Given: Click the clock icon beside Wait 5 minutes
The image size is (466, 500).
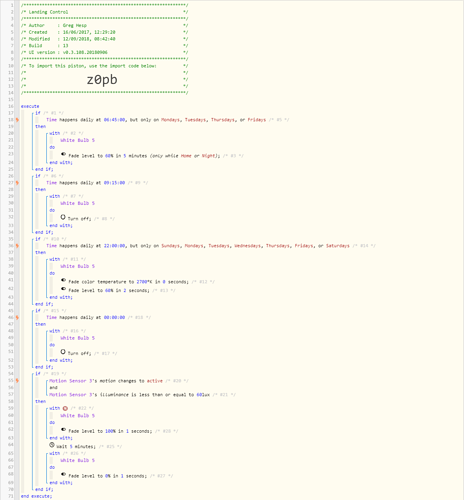Looking at the screenshot, I should coord(52,445).
